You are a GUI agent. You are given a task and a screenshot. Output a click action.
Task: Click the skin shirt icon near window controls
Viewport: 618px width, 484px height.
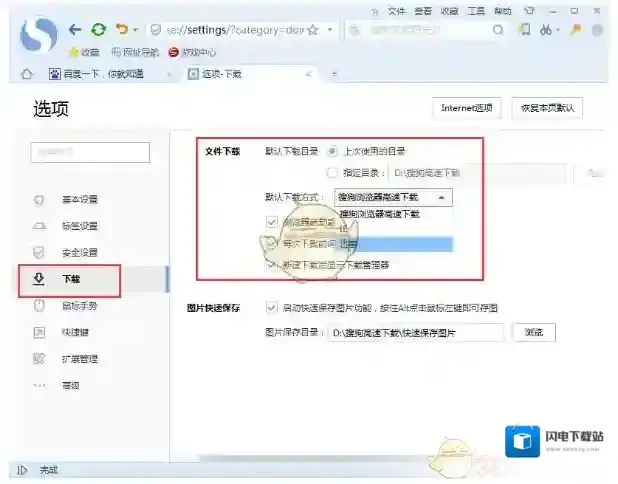coord(529,11)
